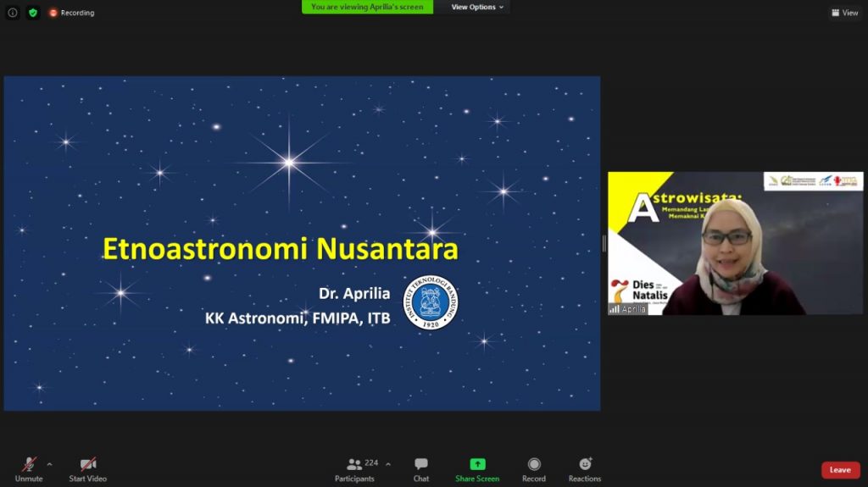The height and width of the screenshot is (487, 868).
Task: Click the divider handle beside shared screen
Action: 604,244
